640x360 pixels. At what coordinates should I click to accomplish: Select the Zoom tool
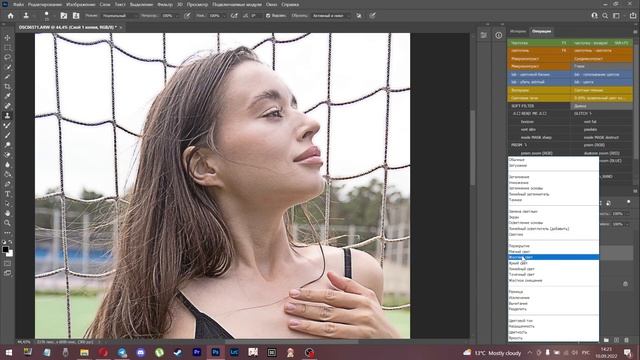[7, 223]
